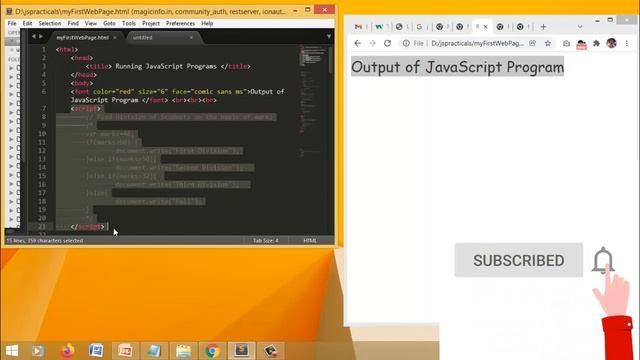Change HTML syntax in status bar
Screen dimensions: 640x360
pos(310,240)
